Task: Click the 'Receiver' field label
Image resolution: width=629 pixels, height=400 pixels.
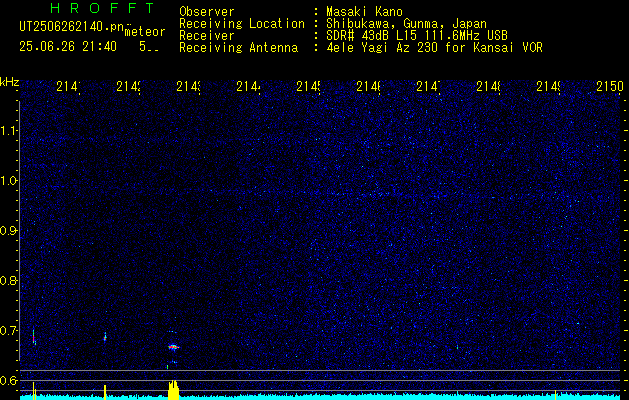Action: (x=207, y=36)
